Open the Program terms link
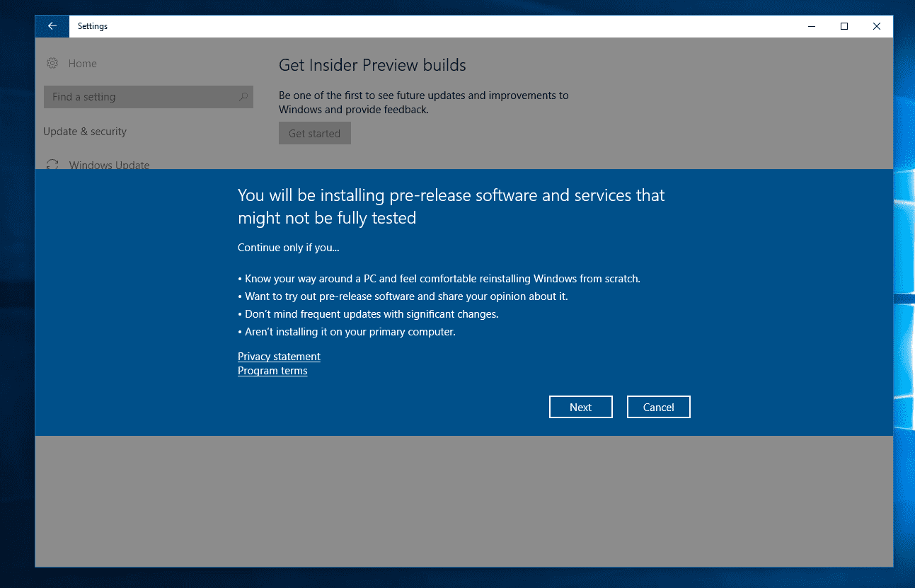Viewport: 915px width, 588px height. coord(272,371)
